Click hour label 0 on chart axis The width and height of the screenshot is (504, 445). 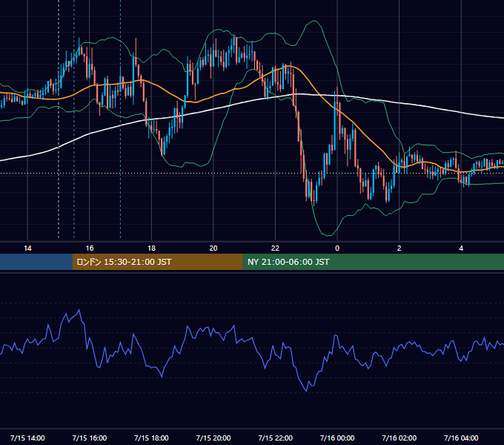[x=337, y=248]
